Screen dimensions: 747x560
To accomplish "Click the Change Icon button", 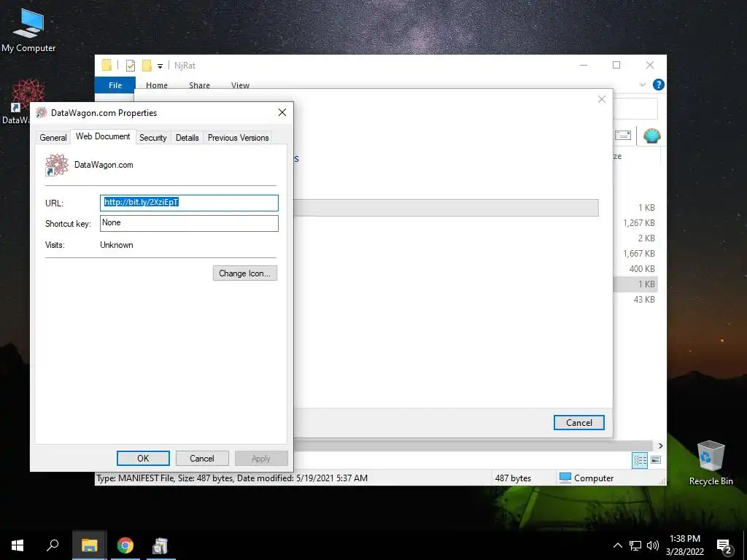I will 245,273.
